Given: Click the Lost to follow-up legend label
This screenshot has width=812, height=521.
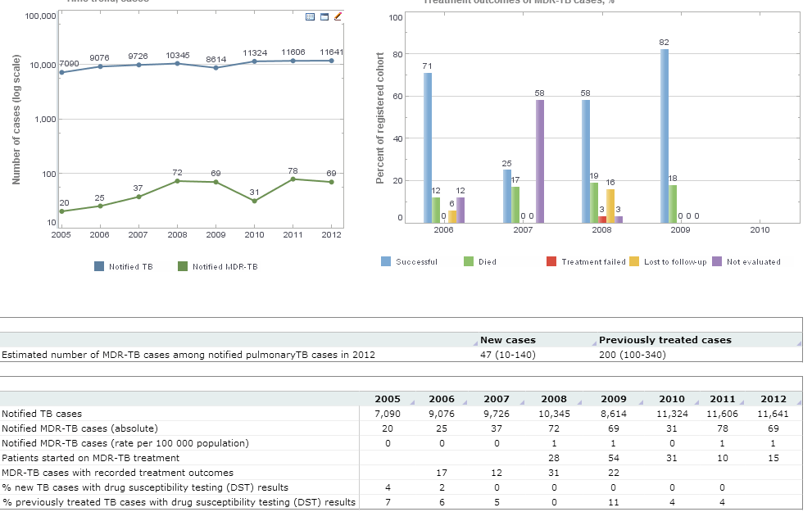Looking at the screenshot, I should click(x=675, y=262).
